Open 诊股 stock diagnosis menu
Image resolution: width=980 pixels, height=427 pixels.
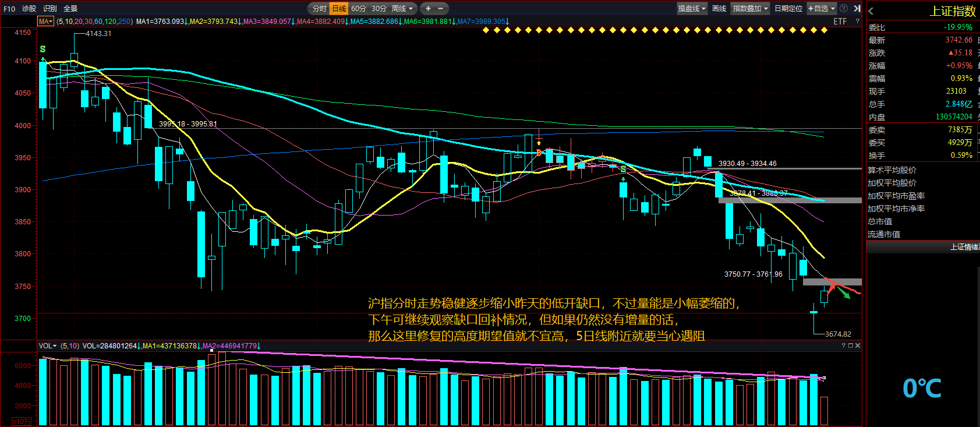coord(29,8)
